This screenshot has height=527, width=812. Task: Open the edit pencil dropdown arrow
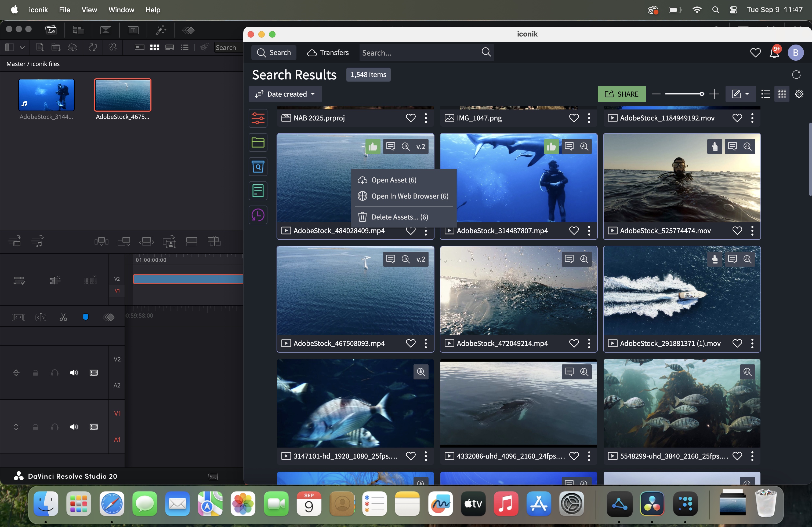coord(747,94)
